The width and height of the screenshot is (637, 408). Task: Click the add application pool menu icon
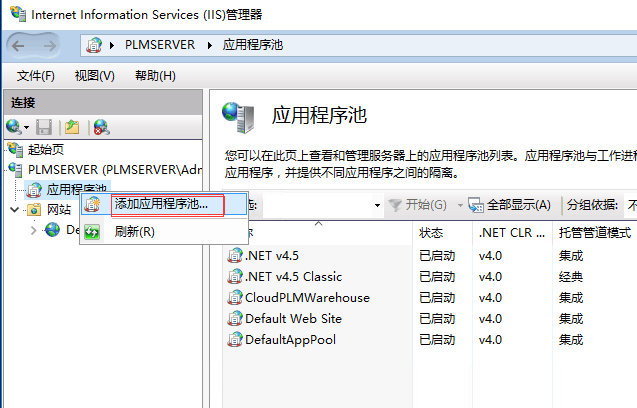tap(92, 204)
